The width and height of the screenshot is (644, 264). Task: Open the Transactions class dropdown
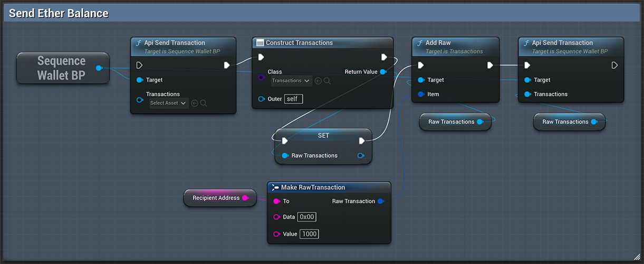tap(291, 81)
